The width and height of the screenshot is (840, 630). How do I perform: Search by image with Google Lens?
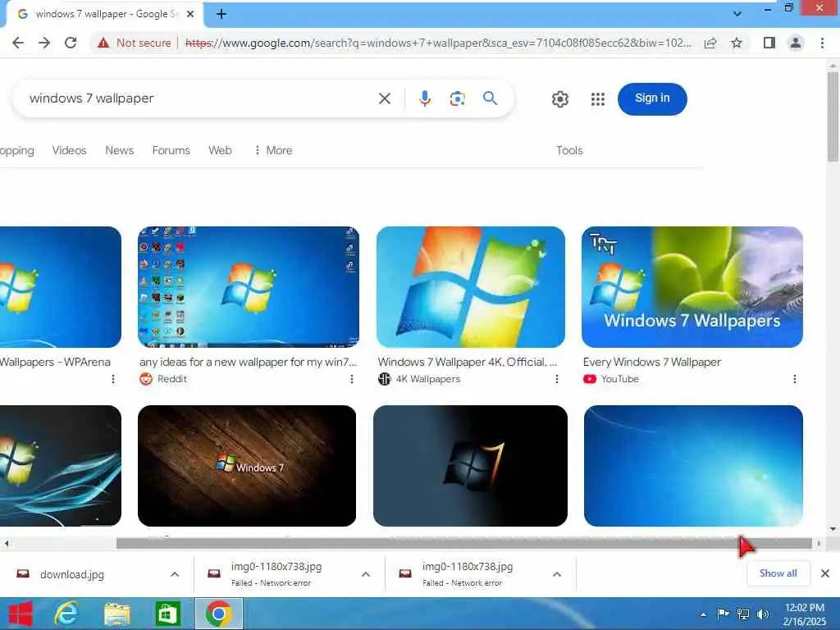[457, 98]
